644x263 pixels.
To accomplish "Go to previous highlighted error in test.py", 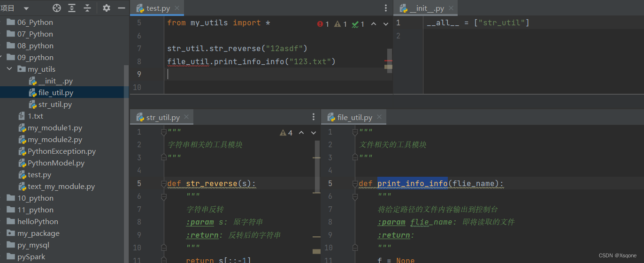I will [x=374, y=24].
